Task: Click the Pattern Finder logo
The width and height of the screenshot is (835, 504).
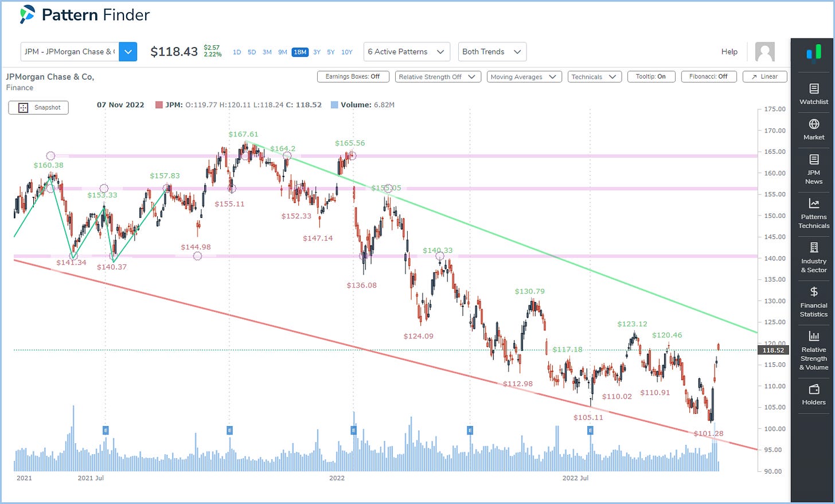Action: pos(85,15)
